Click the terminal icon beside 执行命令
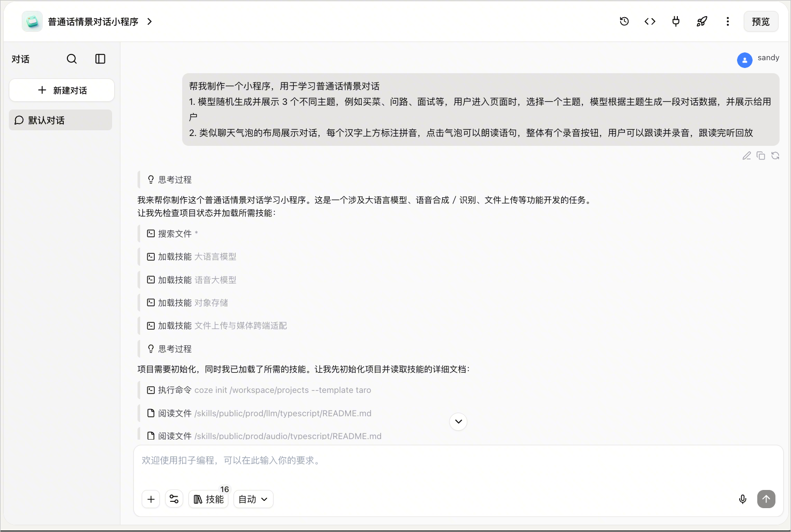The height and width of the screenshot is (532, 791). coord(151,390)
